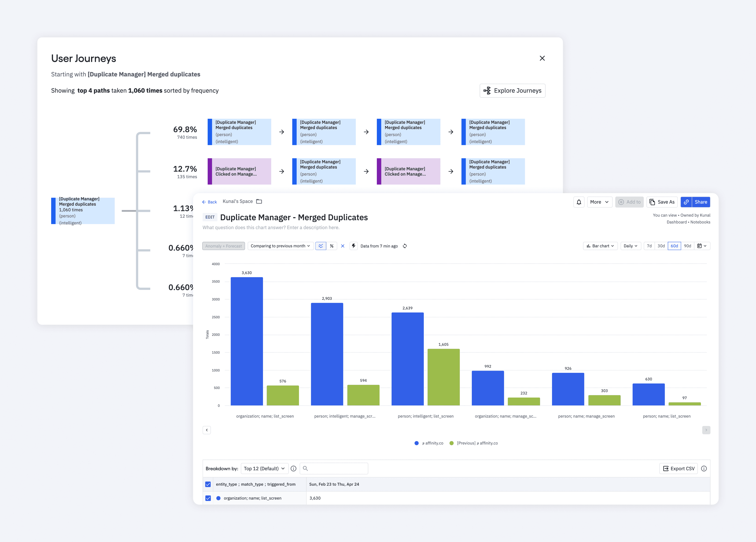Expand the Bar chart type dropdown
The image size is (756, 542).
point(600,246)
